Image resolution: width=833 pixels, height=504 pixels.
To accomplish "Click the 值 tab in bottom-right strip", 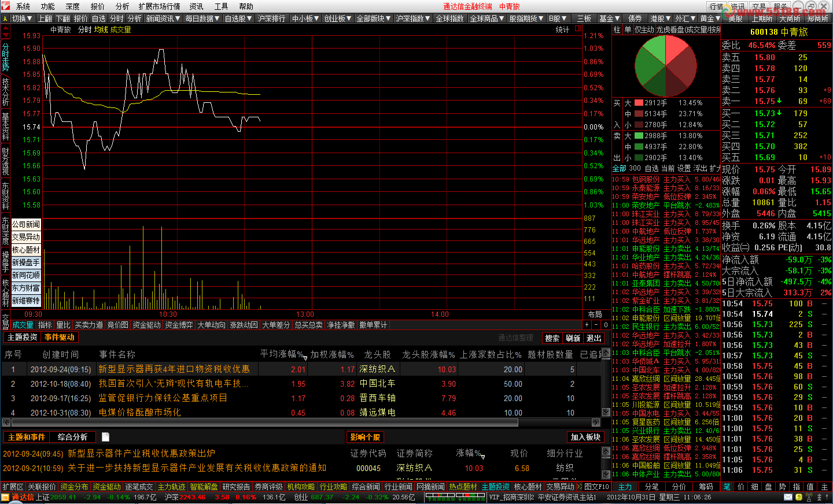I will (810, 487).
